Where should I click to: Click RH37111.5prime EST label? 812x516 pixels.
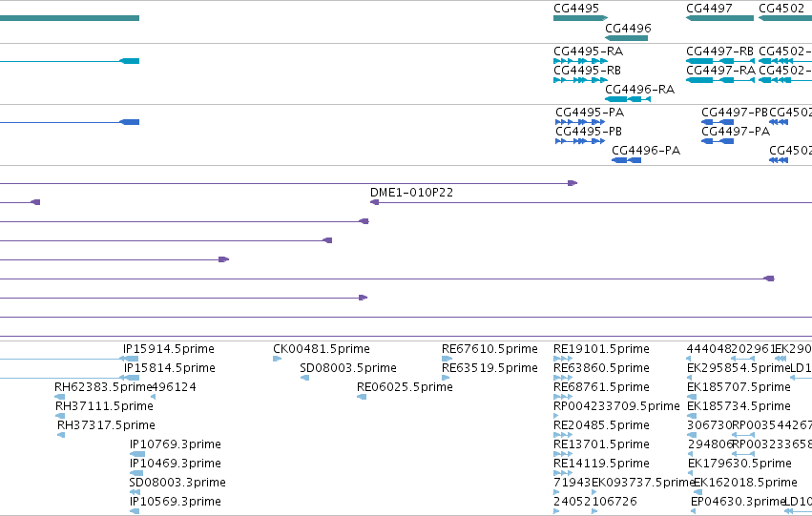pos(105,406)
